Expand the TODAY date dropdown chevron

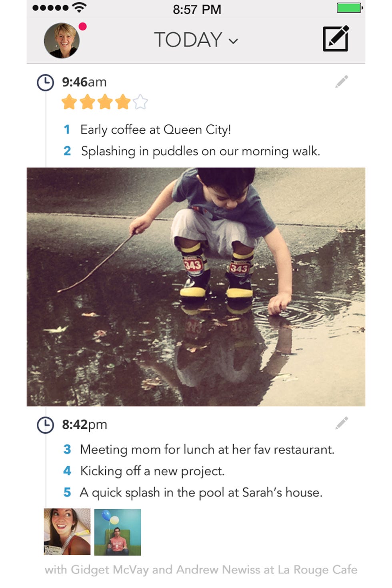(x=233, y=41)
